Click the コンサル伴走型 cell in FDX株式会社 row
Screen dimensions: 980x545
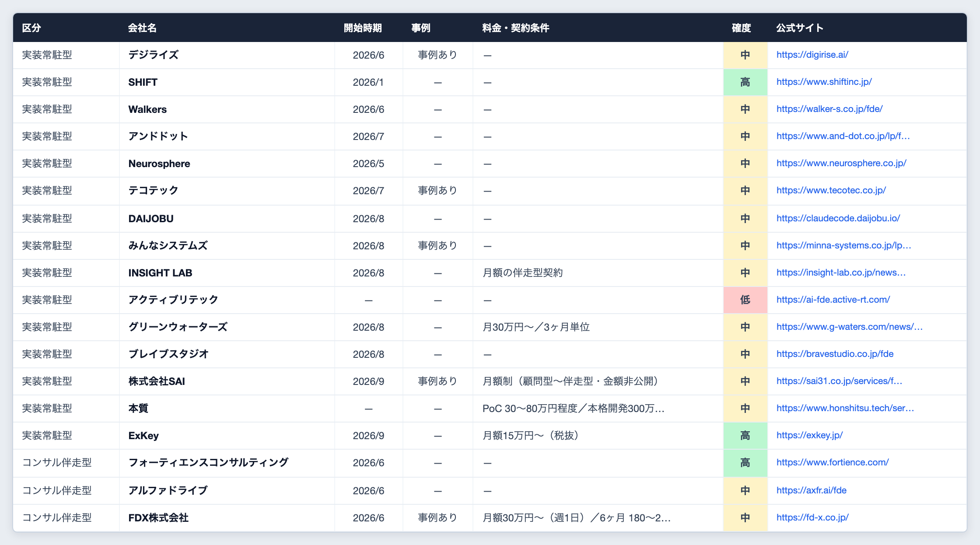pyautogui.click(x=66, y=518)
